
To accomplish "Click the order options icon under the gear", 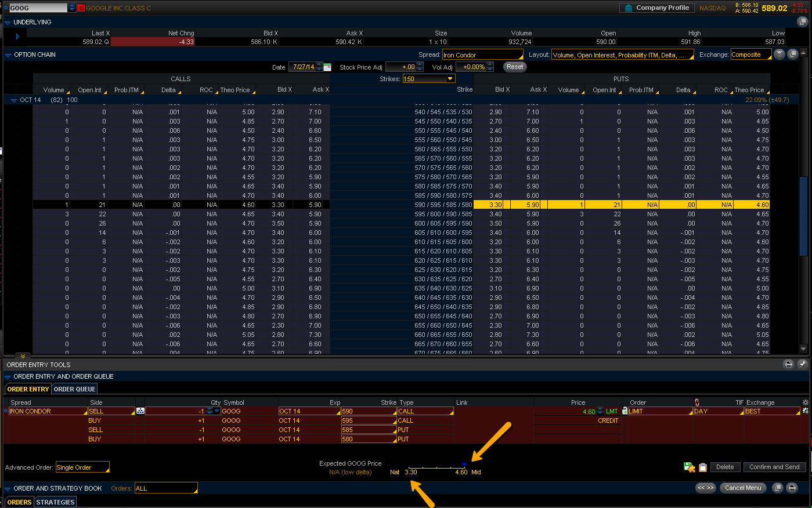I will (805, 411).
